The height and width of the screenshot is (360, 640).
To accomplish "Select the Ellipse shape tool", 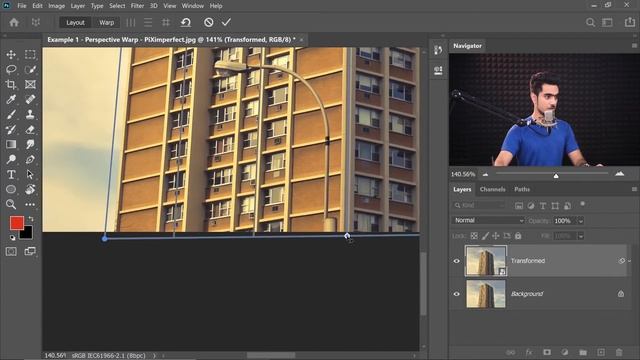I will (x=11, y=189).
